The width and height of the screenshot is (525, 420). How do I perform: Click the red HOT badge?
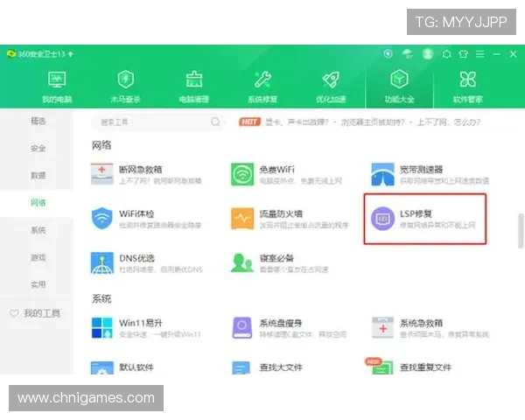tap(249, 122)
